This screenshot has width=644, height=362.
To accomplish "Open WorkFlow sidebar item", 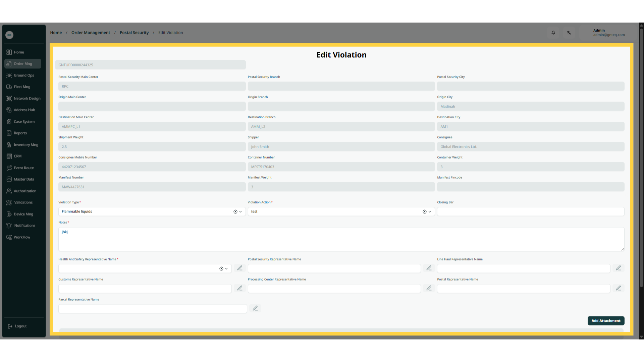I will pyautogui.click(x=23, y=237).
